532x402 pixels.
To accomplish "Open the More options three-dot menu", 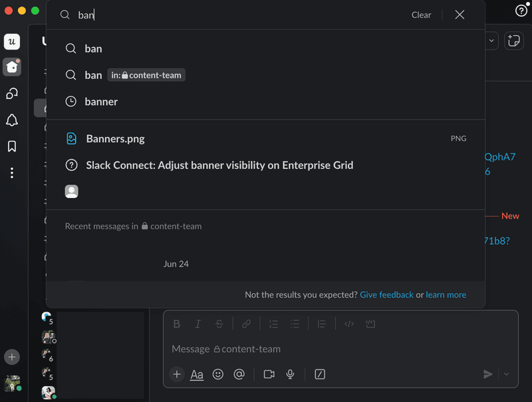I will coord(12,173).
